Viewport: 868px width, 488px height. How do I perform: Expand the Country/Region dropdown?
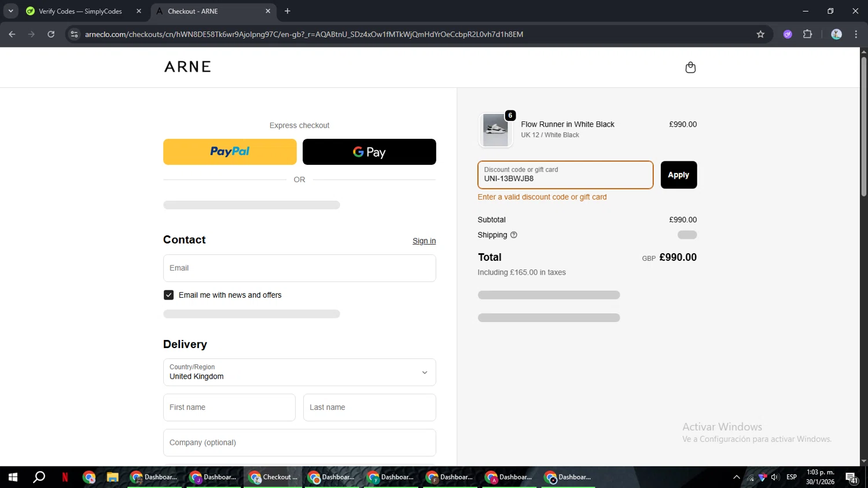pyautogui.click(x=299, y=372)
